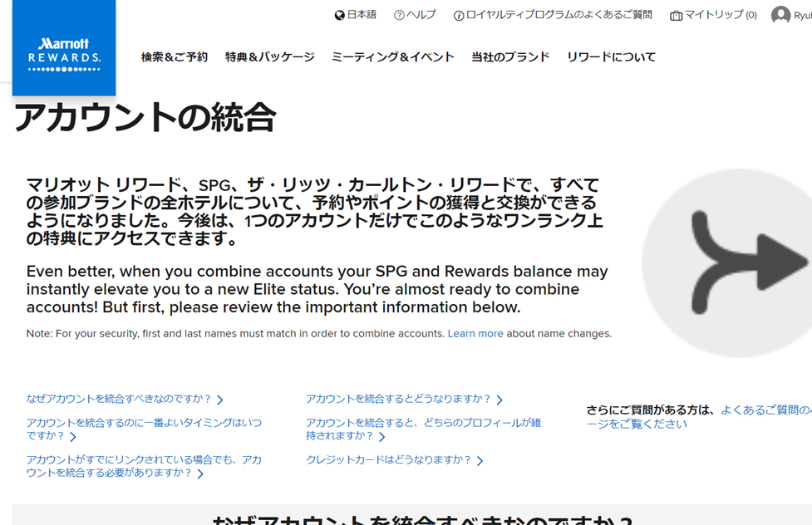Open the 特典＆パッケージ menu
This screenshot has width=812, height=525.
270,57
